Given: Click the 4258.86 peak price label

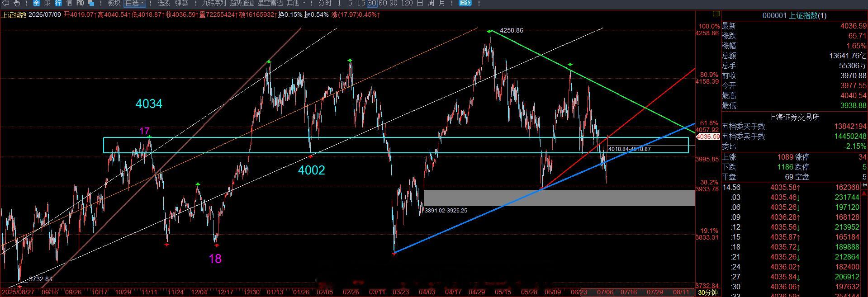Looking at the screenshot, I should 511,30.
